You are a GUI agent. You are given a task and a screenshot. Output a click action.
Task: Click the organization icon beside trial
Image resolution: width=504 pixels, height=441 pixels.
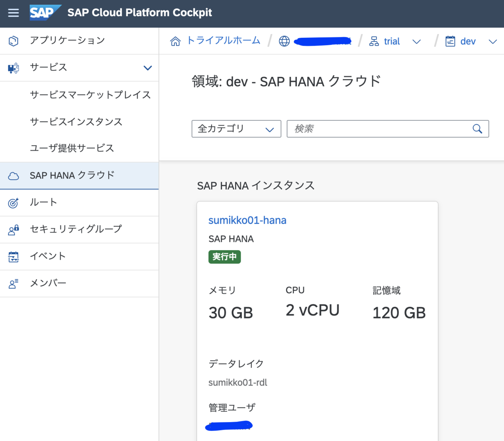point(374,41)
